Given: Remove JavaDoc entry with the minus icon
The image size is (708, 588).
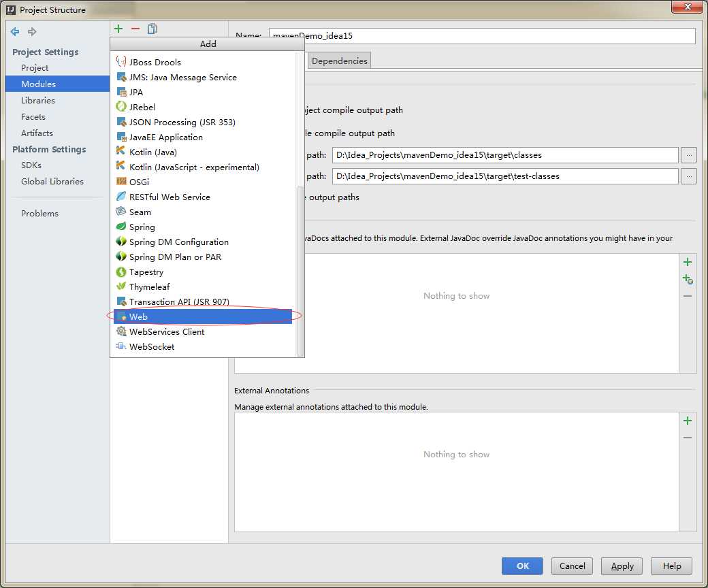Looking at the screenshot, I should click(x=687, y=296).
